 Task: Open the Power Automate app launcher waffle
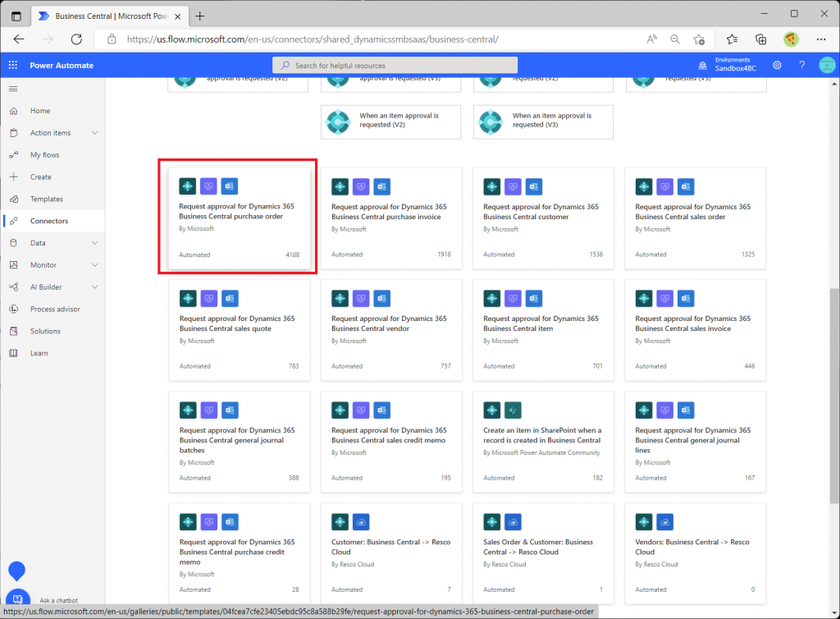[12, 66]
